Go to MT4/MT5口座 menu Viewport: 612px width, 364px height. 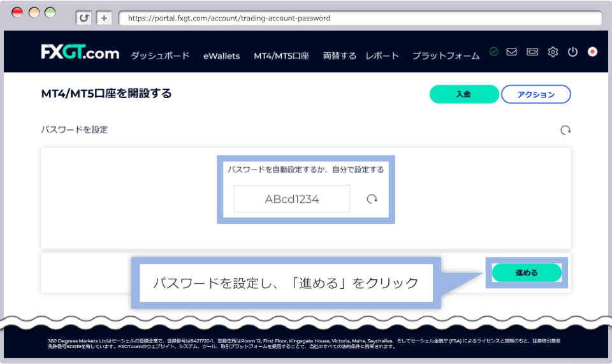pos(281,56)
